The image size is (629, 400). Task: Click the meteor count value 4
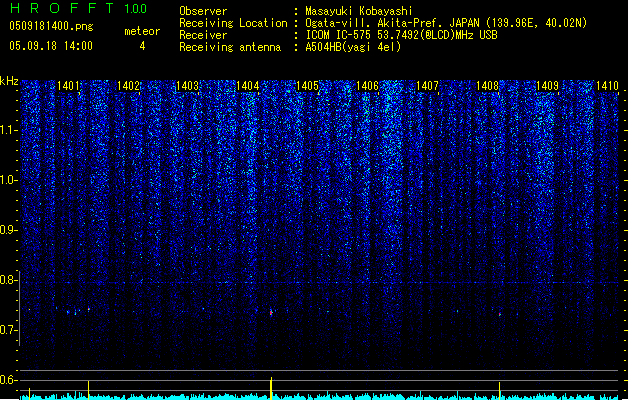(142, 46)
